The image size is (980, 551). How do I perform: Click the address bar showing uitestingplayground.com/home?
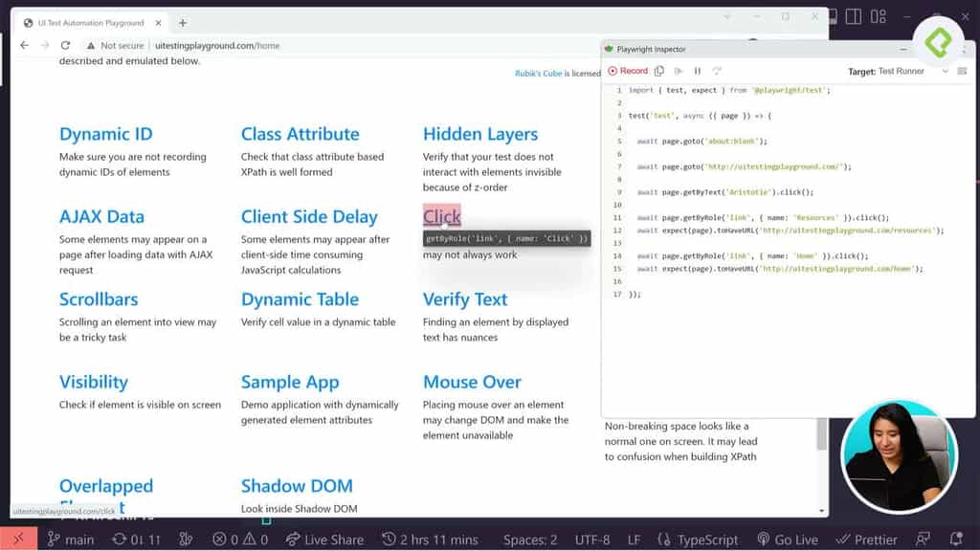coord(217,46)
